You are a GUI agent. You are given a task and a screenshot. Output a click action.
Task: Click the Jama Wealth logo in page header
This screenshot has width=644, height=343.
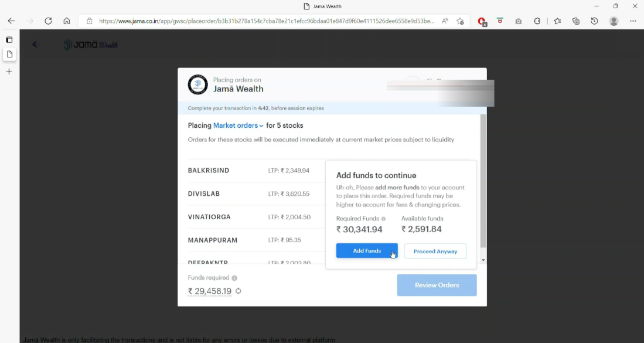click(x=91, y=45)
